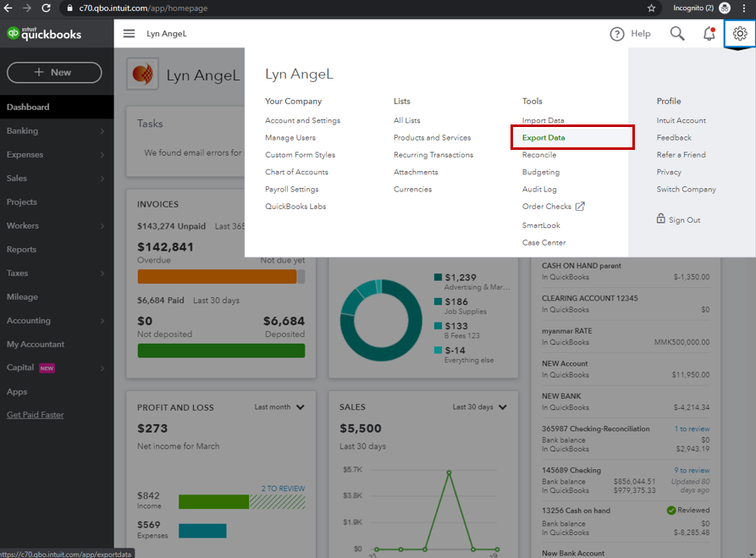This screenshot has height=558, width=756.
Task: Toggle the hamburger navigation menu
Action: [129, 33]
